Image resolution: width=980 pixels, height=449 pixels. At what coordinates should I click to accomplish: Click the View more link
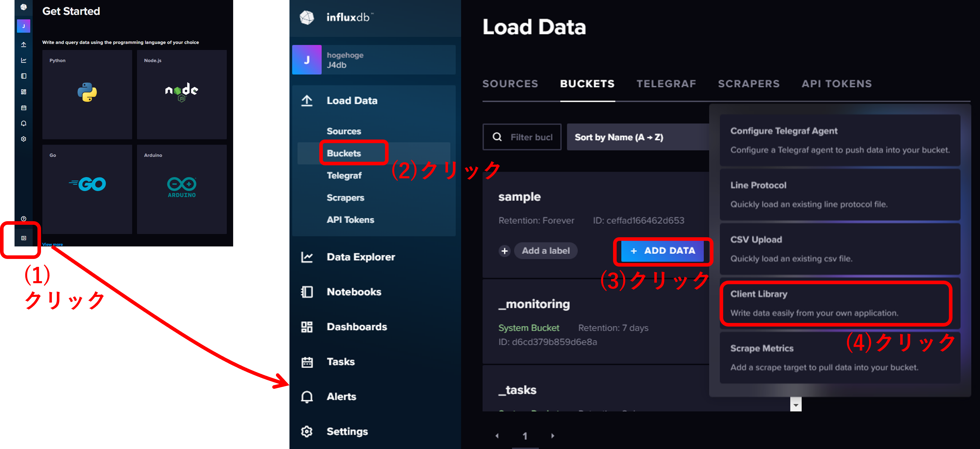52,244
